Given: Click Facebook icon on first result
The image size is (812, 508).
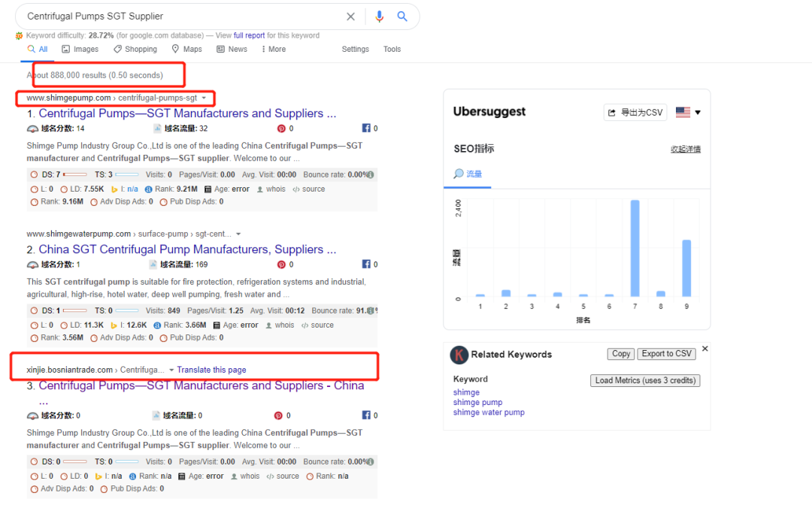Looking at the screenshot, I should click(x=366, y=128).
